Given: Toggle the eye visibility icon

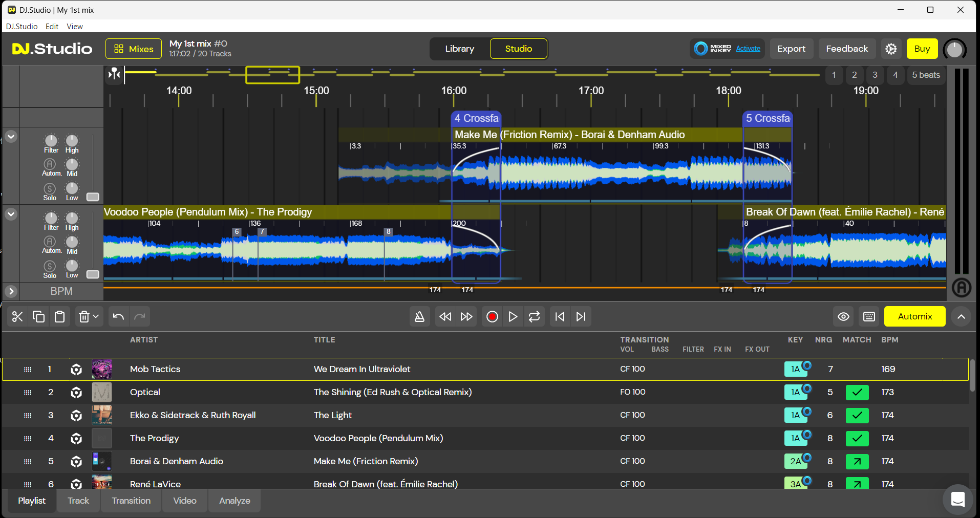Looking at the screenshot, I should [x=843, y=317].
